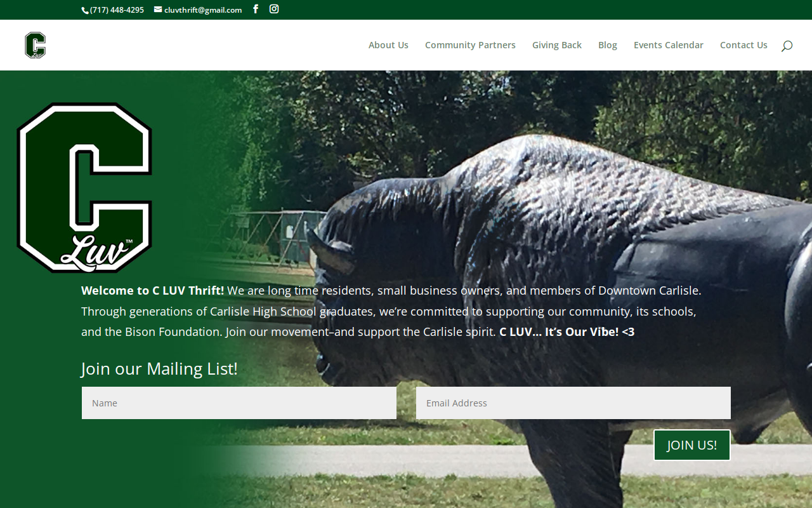Open the Giving Back page
Image resolution: width=812 pixels, height=508 pixels.
(557, 45)
